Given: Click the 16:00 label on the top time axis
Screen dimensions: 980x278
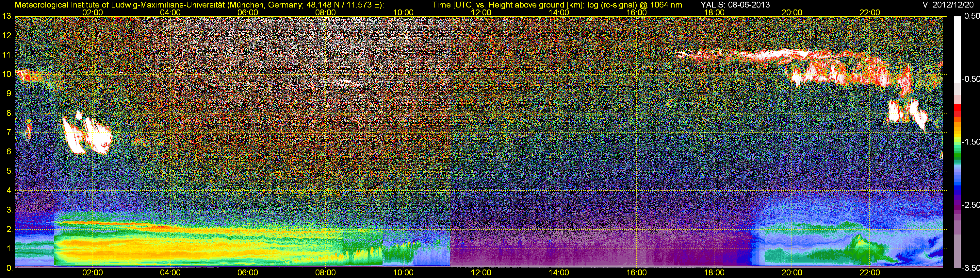Looking at the screenshot, I should (636, 12).
